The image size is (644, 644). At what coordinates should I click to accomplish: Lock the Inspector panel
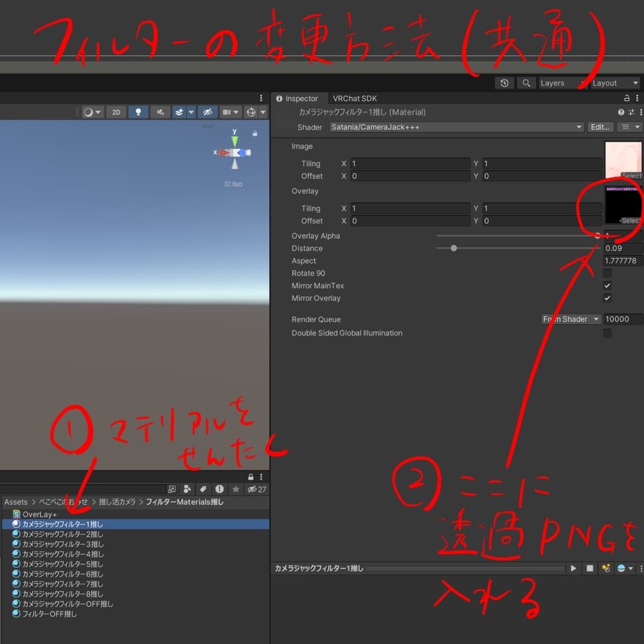tap(627, 98)
